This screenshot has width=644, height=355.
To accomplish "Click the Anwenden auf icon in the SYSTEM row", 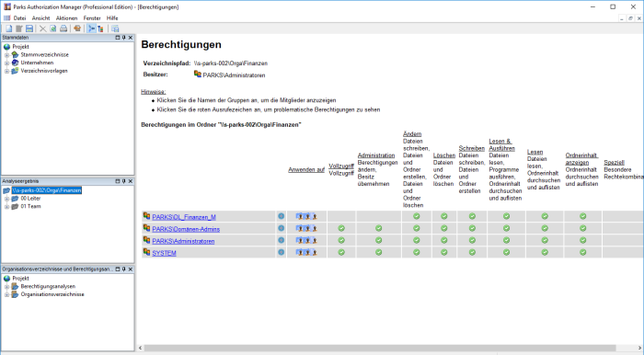I will coord(306,252).
